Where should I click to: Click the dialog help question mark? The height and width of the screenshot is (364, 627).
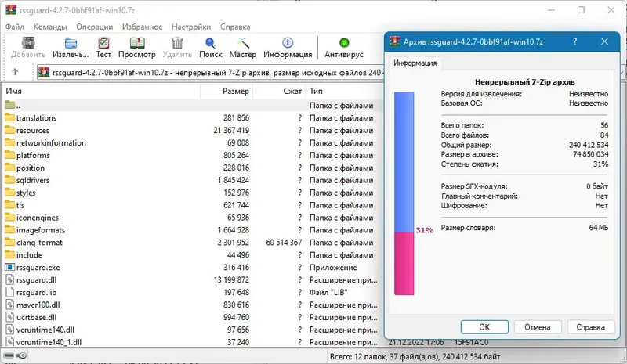pos(574,41)
